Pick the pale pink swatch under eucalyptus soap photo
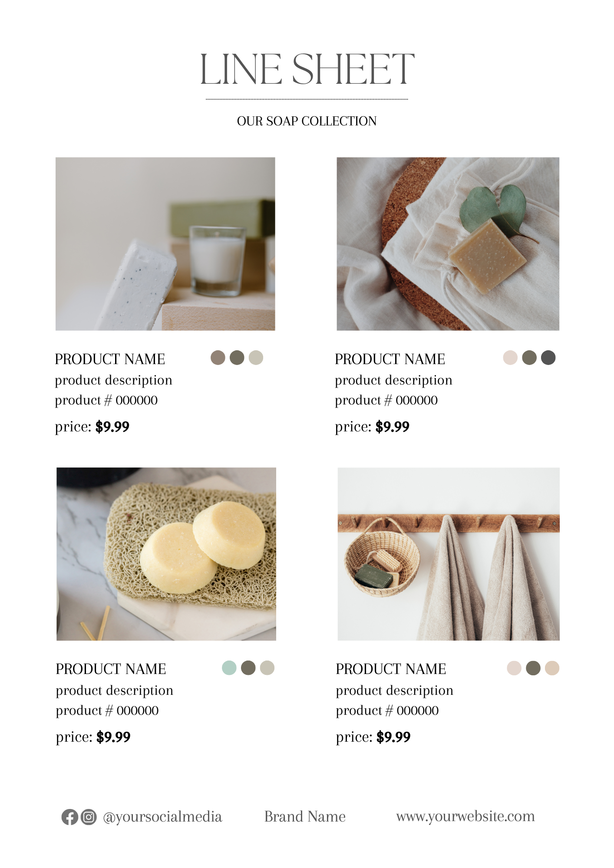Image resolution: width=614 pixels, height=868 pixels. [510, 358]
